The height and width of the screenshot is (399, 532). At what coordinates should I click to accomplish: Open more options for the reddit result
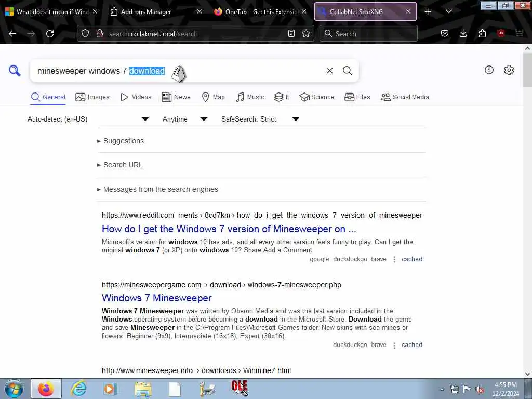(x=394, y=260)
